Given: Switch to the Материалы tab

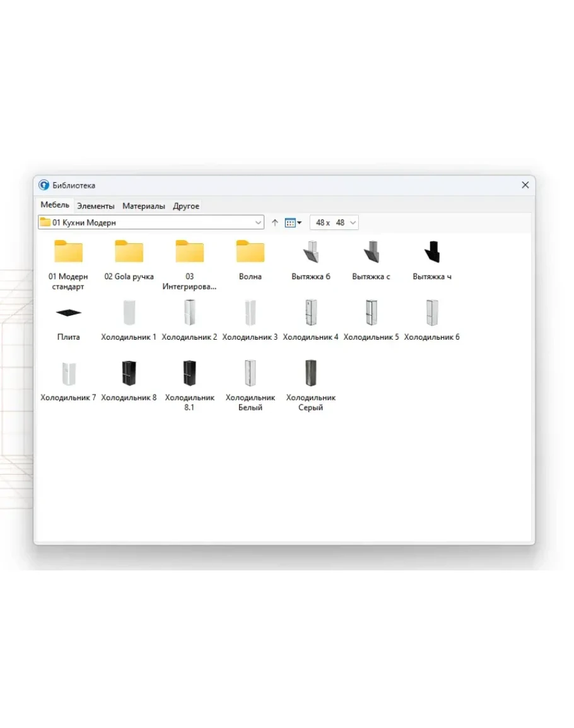Looking at the screenshot, I should pos(144,206).
